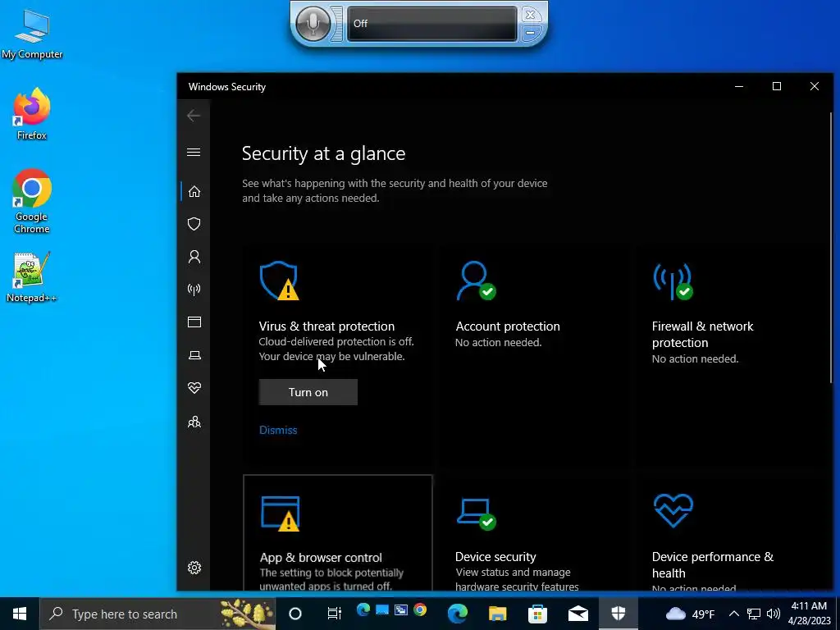Open Family options sidebar icon
This screenshot has height=630, width=840.
coord(194,422)
